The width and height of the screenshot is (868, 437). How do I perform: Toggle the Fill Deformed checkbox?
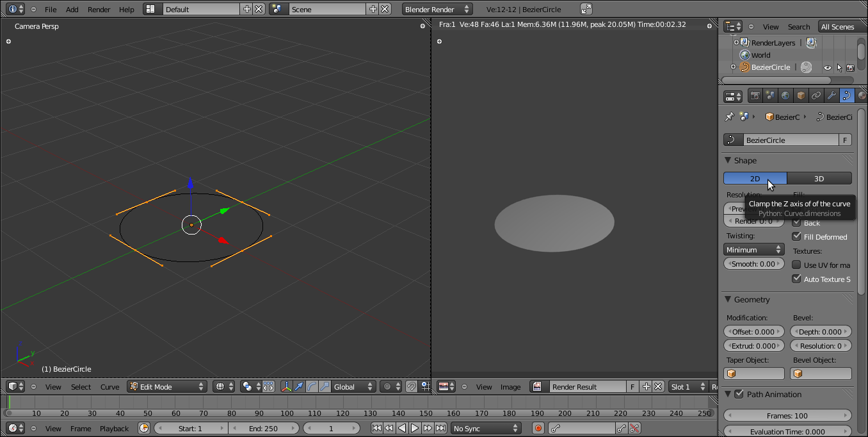[x=797, y=236]
